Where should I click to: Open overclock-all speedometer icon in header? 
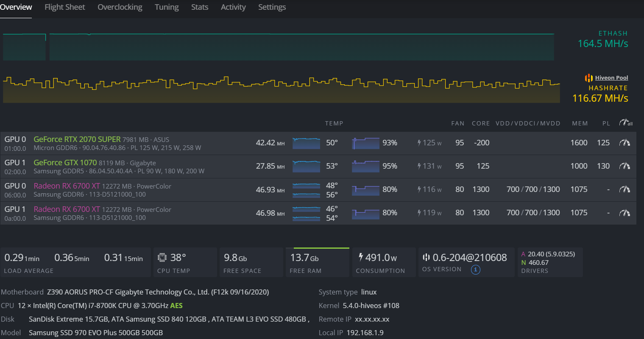[x=626, y=123]
